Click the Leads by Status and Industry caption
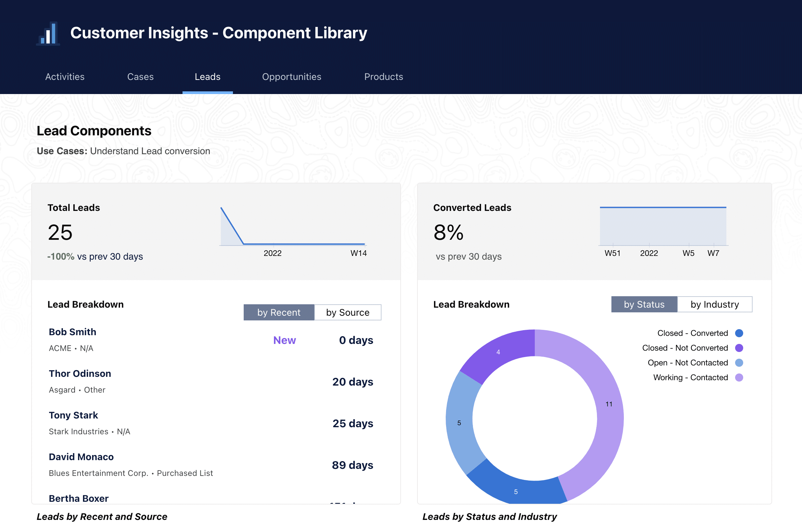 pos(489,517)
